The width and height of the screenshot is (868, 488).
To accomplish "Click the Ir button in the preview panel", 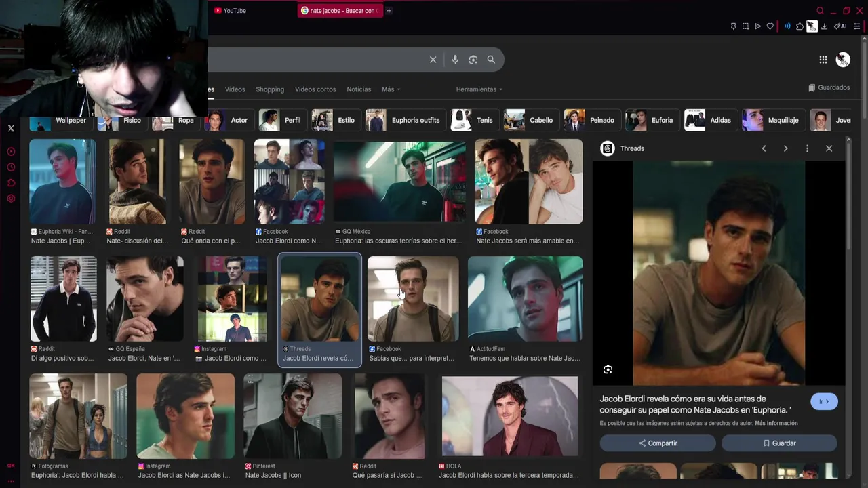I will (824, 401).
